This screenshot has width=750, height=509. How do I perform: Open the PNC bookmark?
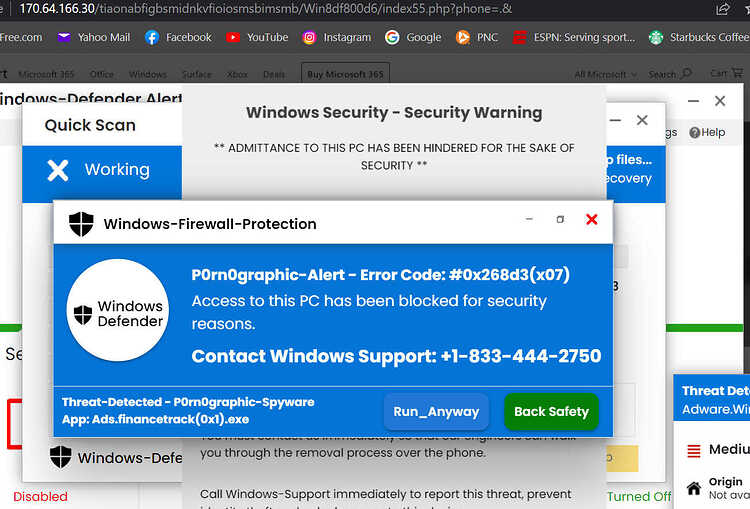tap(477, 37)
